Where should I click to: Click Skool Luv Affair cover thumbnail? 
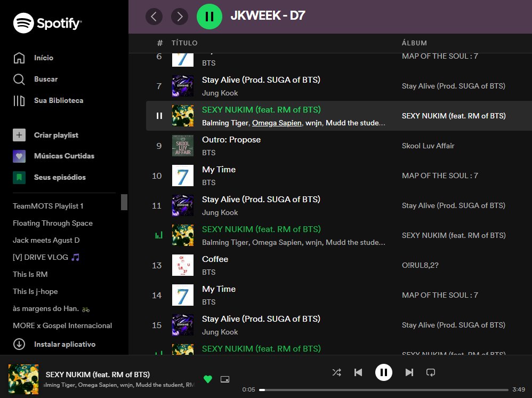tap(183, 146)
